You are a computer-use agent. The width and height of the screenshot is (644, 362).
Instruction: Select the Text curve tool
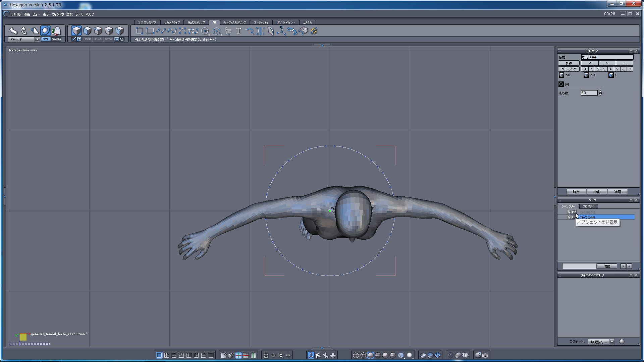(x=238, y=31)
